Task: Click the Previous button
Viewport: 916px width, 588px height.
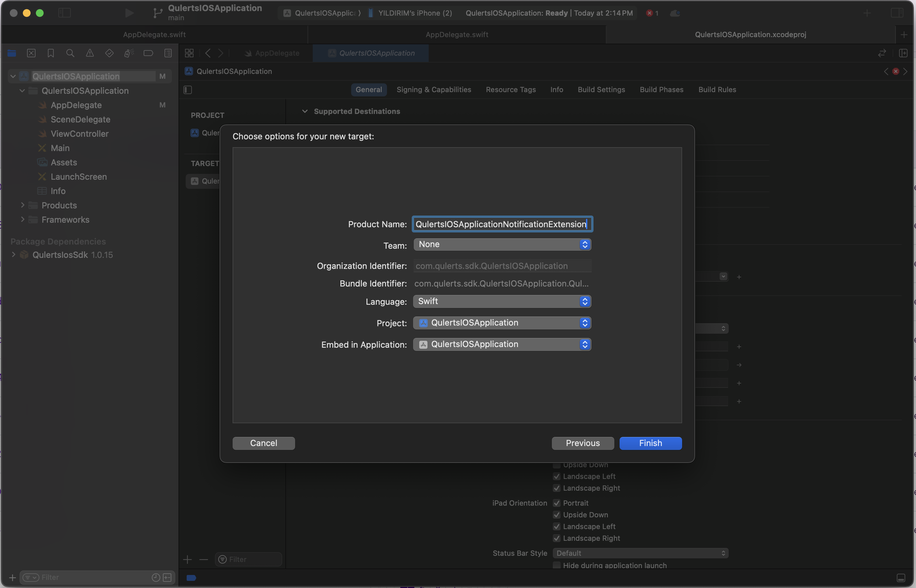Action: (582, 443)
